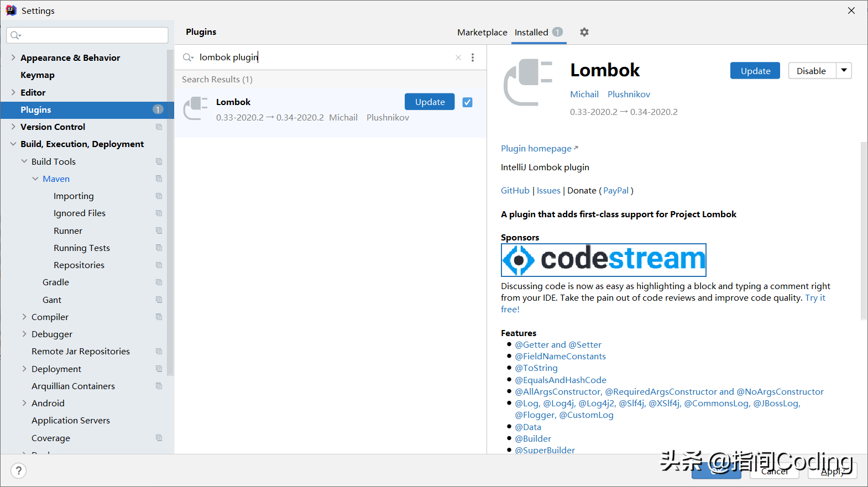Expand the Appearance & Behavior section

tap(13, 57)
